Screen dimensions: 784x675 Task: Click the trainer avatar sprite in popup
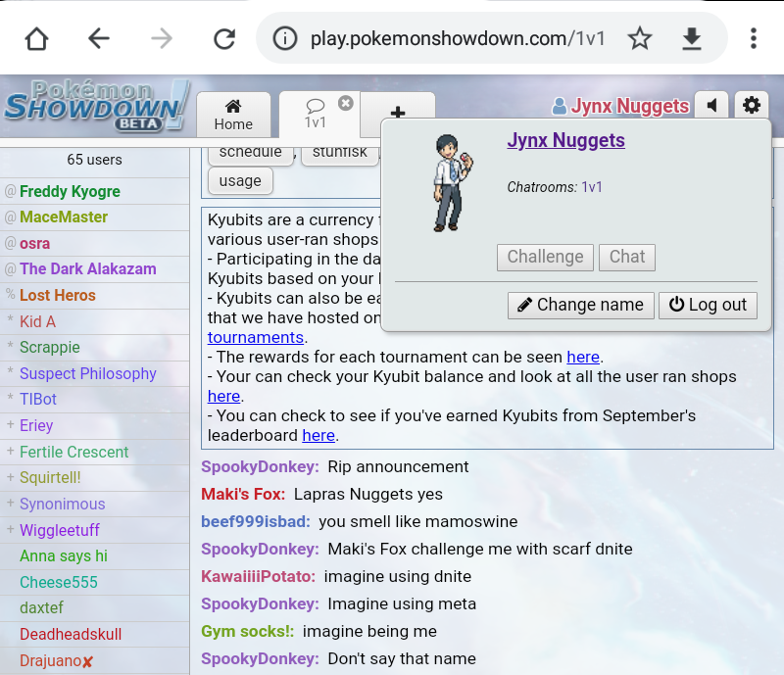pos(452,183)
